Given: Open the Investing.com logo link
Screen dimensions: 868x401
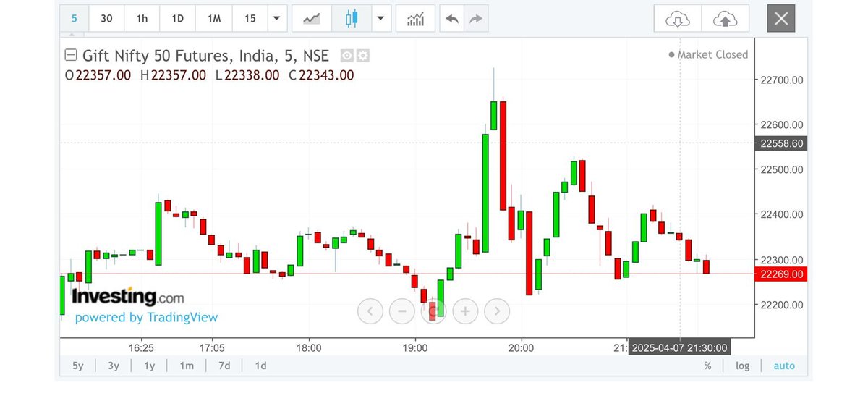Looking at the screenshot, I should (127, 297).
